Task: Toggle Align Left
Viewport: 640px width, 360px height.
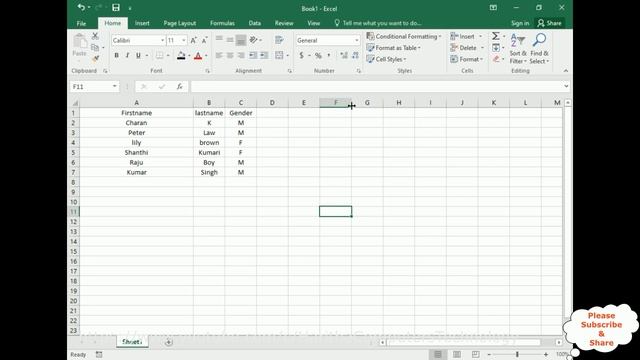Action: [x=219, y=56]
